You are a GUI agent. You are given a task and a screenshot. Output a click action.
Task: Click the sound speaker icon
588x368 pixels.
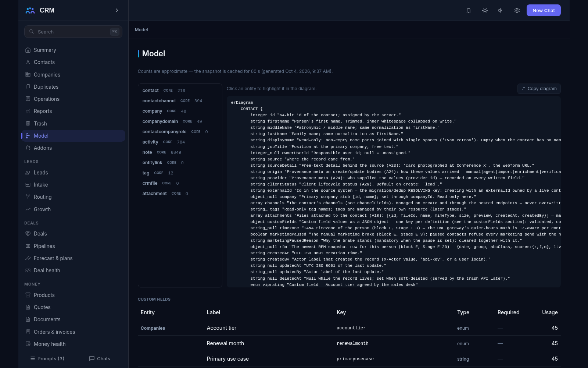point(501,10)
